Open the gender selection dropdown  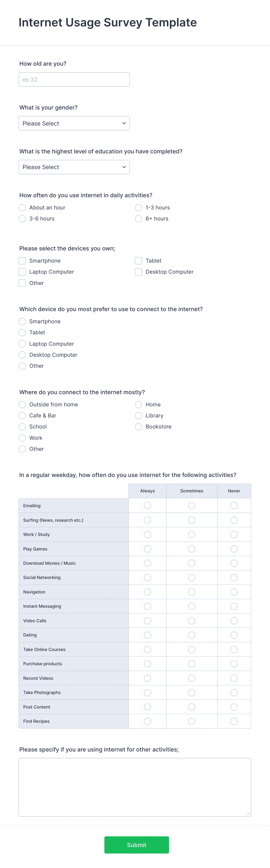point(74,123)
